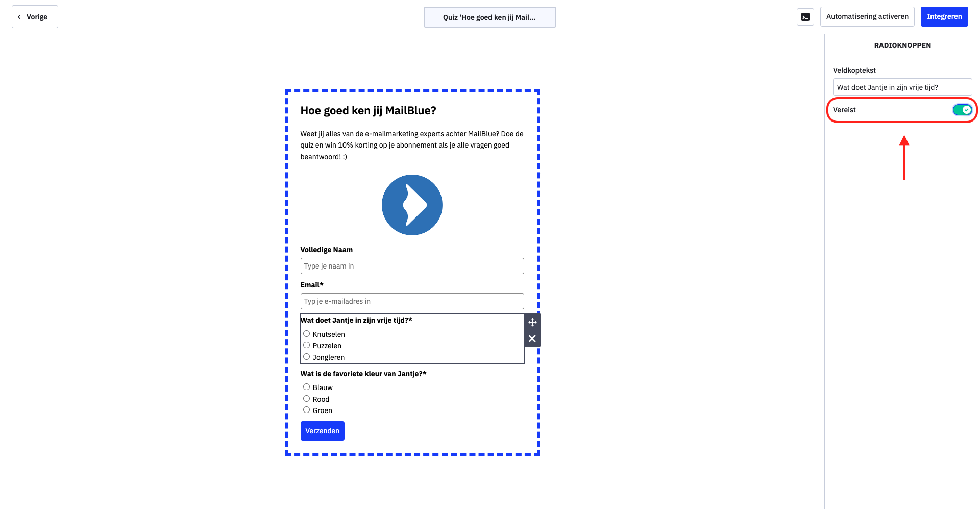
Task: Select the Jongleren radio option
Action: 307,357
